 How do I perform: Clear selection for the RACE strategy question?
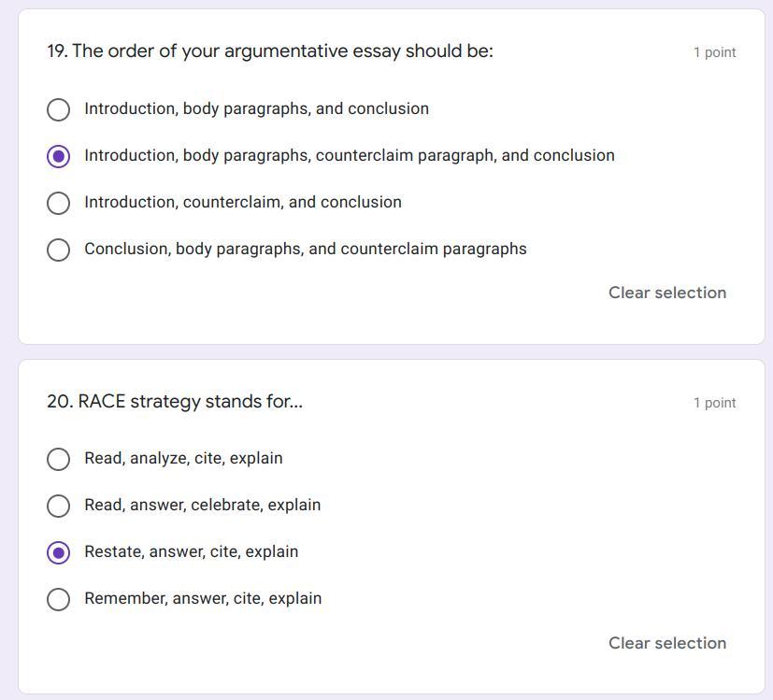click(666, 643)
